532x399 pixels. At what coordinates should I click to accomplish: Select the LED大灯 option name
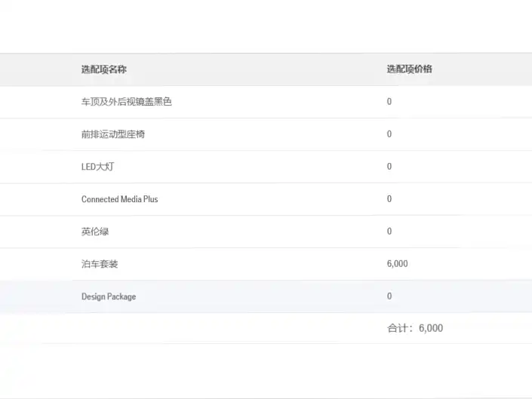[97, 167]
